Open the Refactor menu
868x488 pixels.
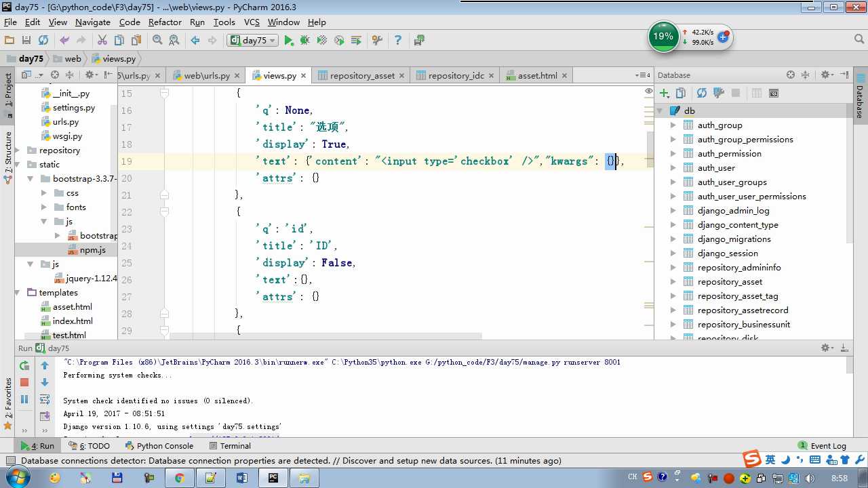pos(165,22)
